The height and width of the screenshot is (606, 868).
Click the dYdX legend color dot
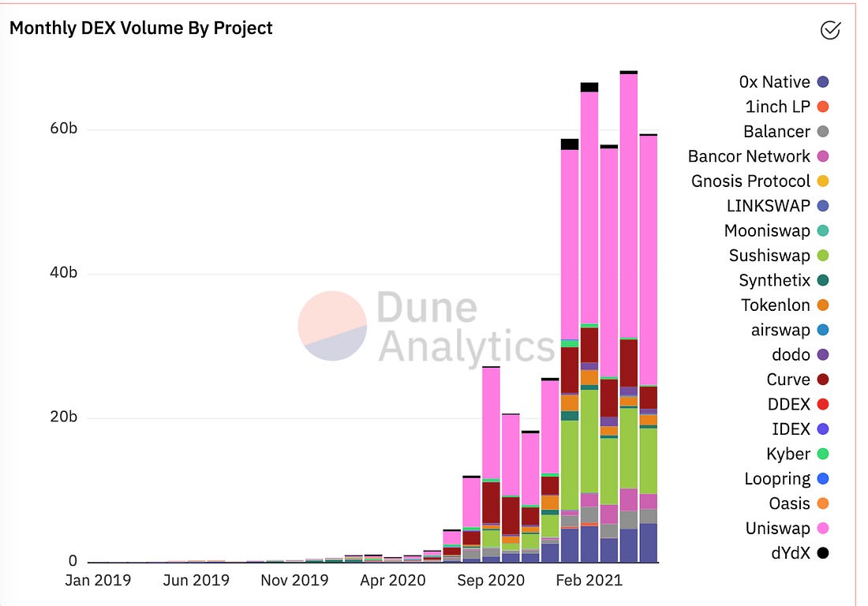[x=823, y=553]
